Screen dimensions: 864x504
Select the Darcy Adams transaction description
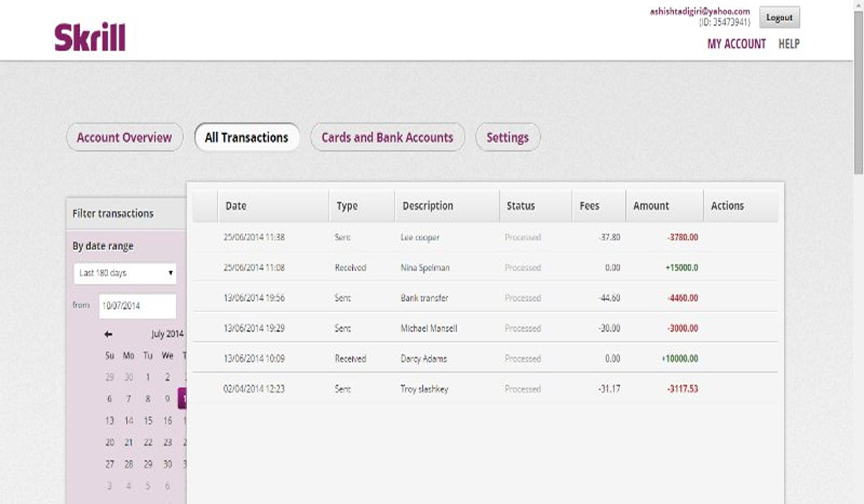point(423,359)
